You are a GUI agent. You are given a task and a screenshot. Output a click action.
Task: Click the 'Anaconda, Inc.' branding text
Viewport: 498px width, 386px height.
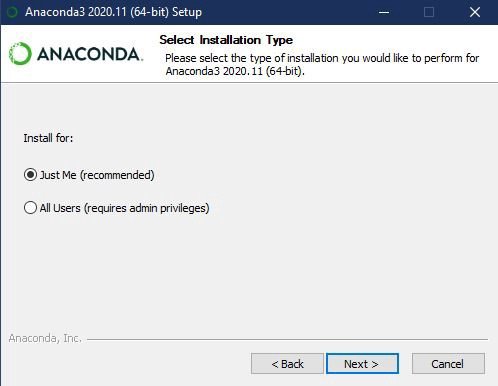(x=45, y=338)
